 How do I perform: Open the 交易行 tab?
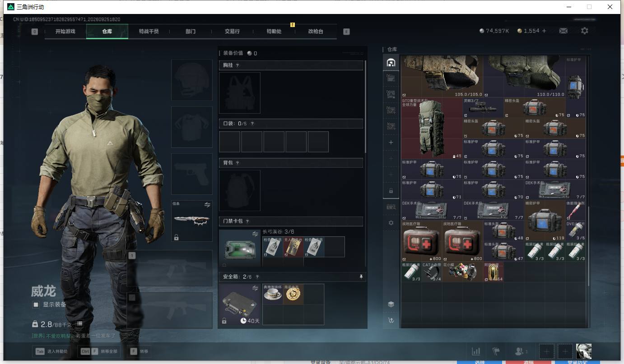click(232, 32)
